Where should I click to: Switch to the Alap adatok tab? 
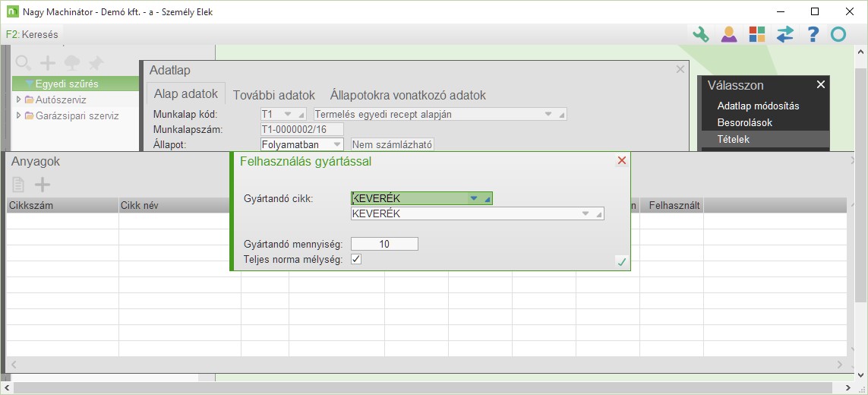[x=186, y=93]
